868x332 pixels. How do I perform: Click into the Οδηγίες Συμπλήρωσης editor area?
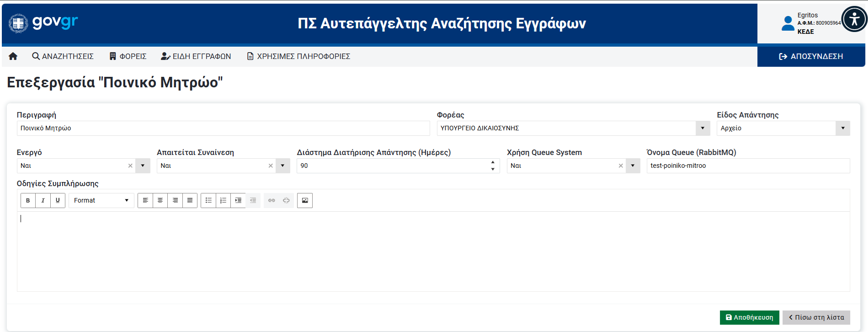(x=433, y=252)
